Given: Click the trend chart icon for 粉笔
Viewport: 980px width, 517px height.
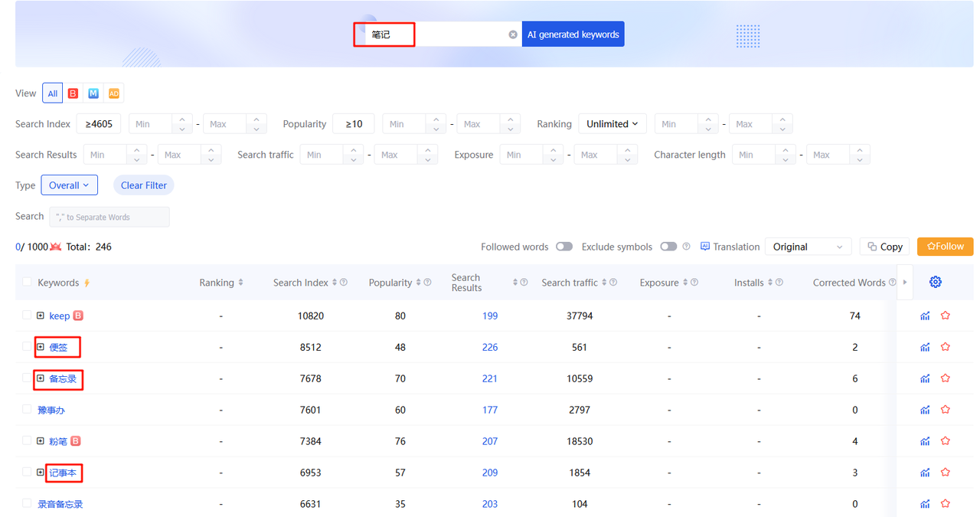Looking at the screenshot, I should 925,441.
